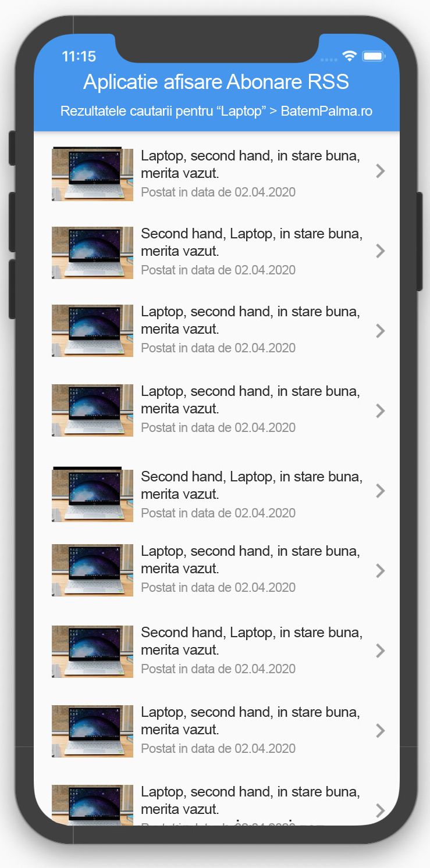Tap the third listing's chevron arrow
Image resolution: width=430 pixels, height=868 pixels.
[381, 331]
